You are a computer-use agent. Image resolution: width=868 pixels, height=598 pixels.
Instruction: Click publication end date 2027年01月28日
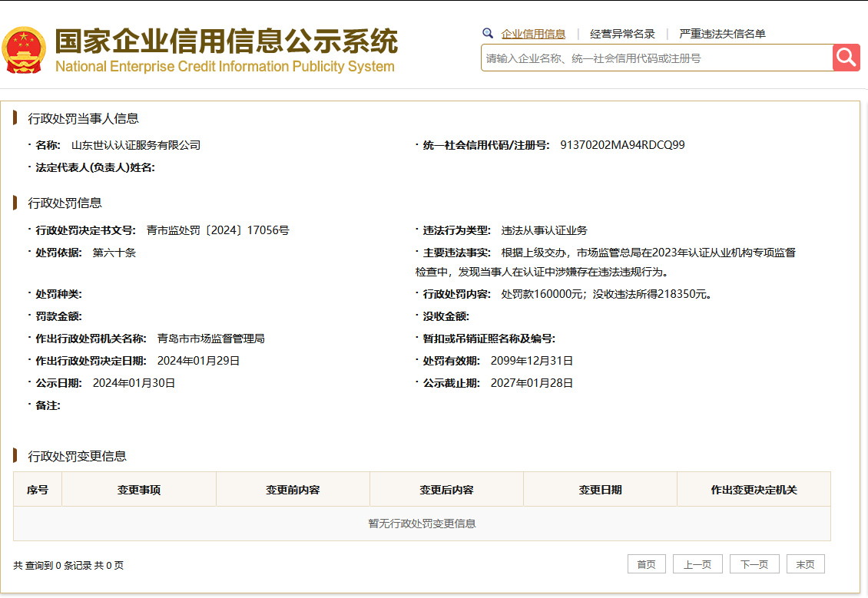click(x=532, y=383)
